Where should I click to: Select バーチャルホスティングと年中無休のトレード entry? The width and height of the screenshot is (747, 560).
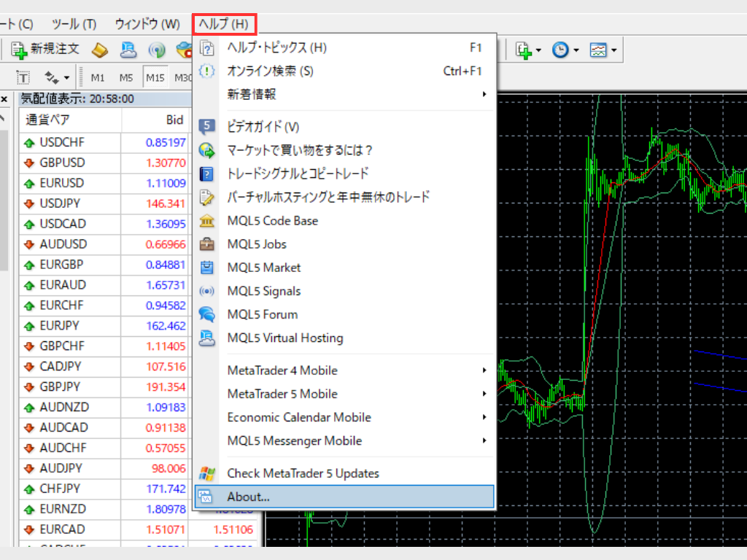point(344,197)
